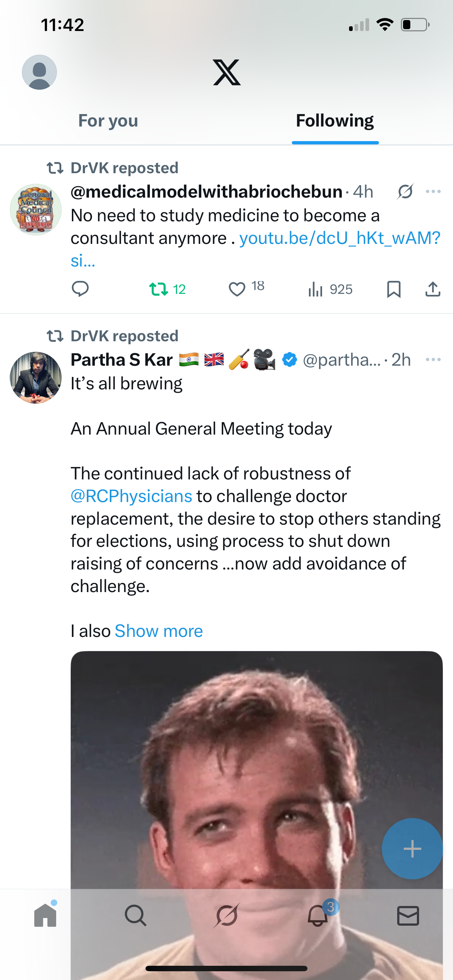
Task: Tap the Grok icon beside first post
Action: (405, 191)
